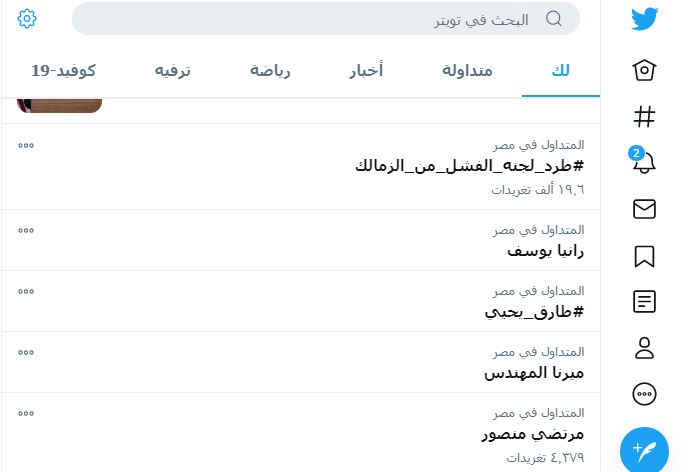Open more options for #طارق_يحيى trend
The image size is (696, 472).
click(x=26, y=291)
